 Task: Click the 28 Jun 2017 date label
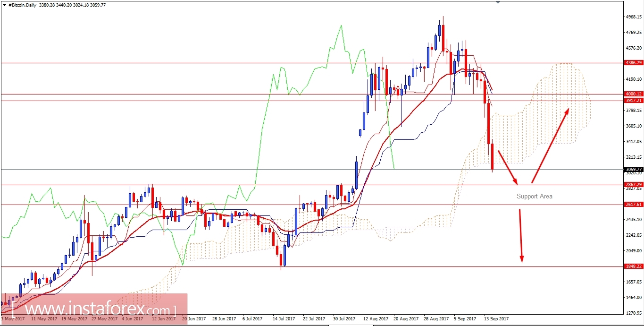click(224, 319)
